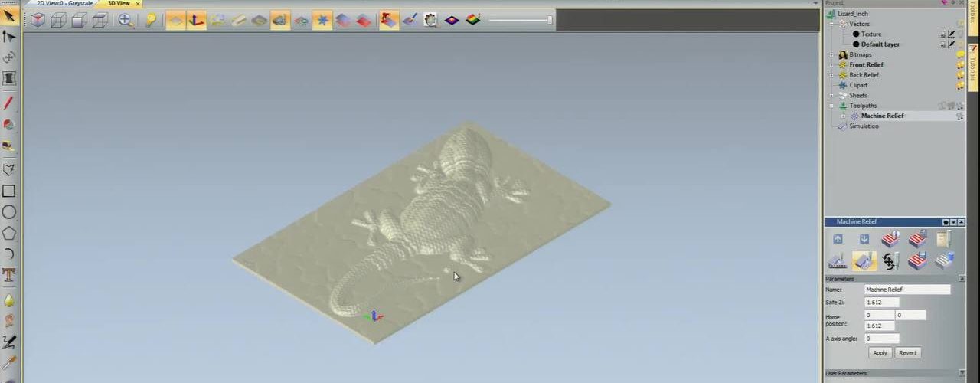Select the arrow selection tool in the left toolbar
Image resolution: width=980 pixels, height=383 pixels.
(x=9, y=15)
